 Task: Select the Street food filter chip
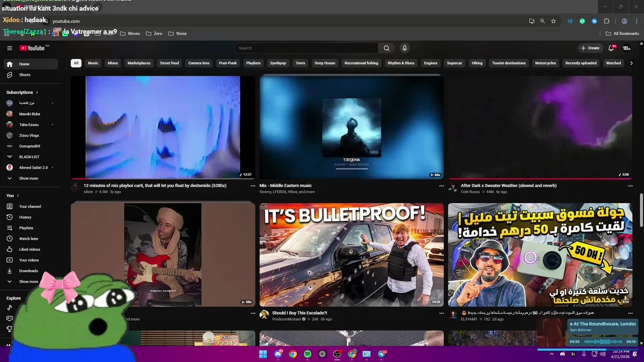pos(170,63)
